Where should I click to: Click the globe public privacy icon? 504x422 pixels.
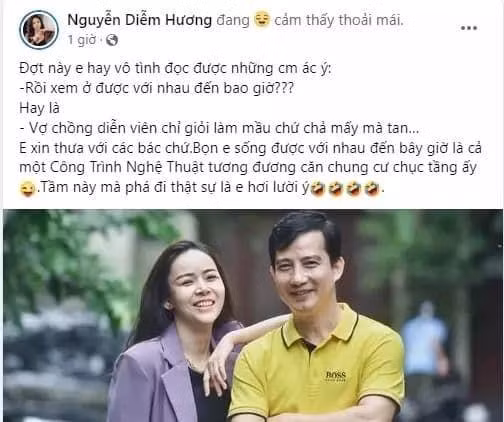click(x=112, y=40)
